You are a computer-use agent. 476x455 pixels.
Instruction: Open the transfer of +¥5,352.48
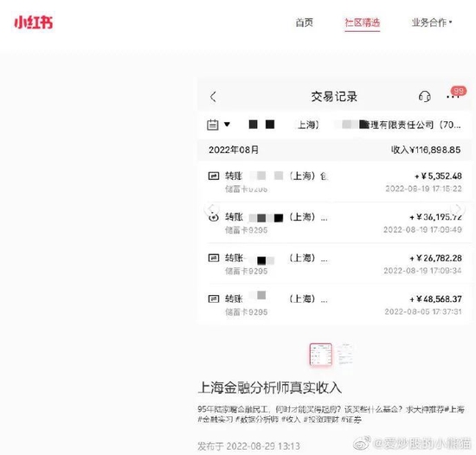click(335, 182)
